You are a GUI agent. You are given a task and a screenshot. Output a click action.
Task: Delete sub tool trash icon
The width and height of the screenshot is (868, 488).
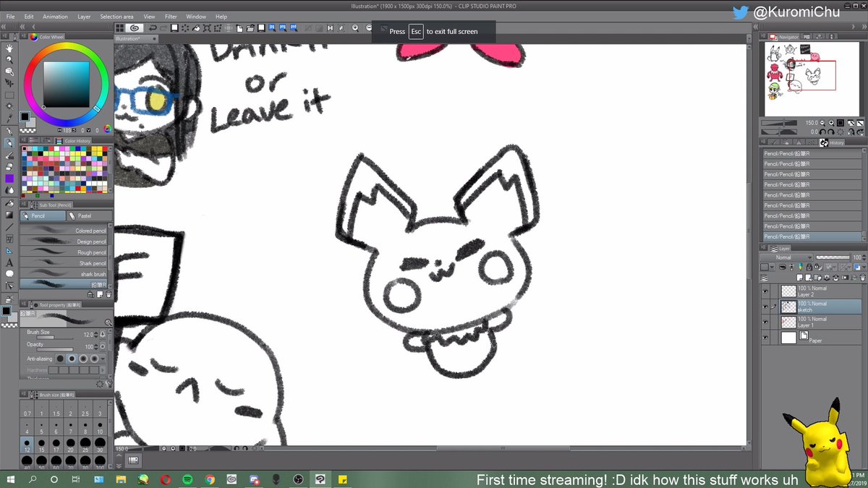[109, 294]
